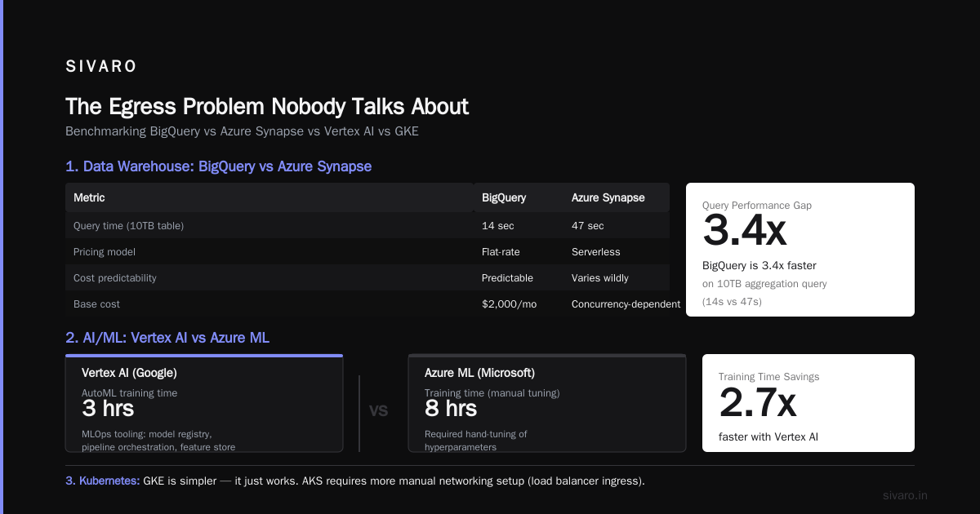Click the '3 hrs' value
The image size is (980, 514).
point(108,408)
